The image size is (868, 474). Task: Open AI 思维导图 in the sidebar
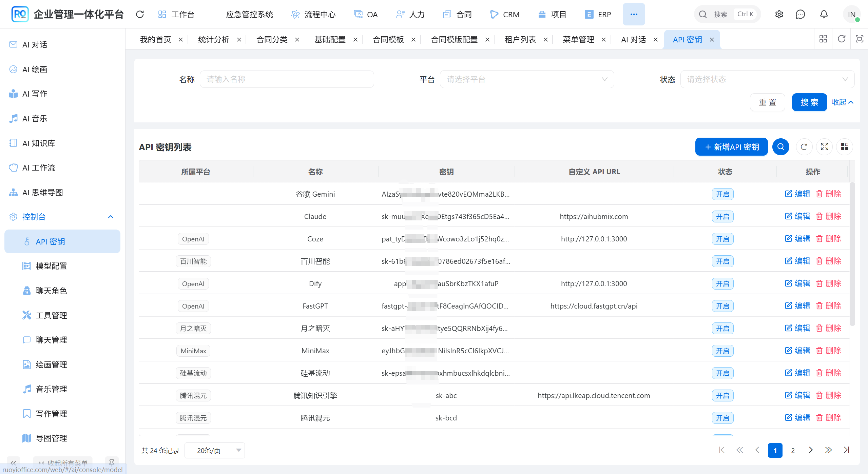pyautogui.click(x=62, y=193)
